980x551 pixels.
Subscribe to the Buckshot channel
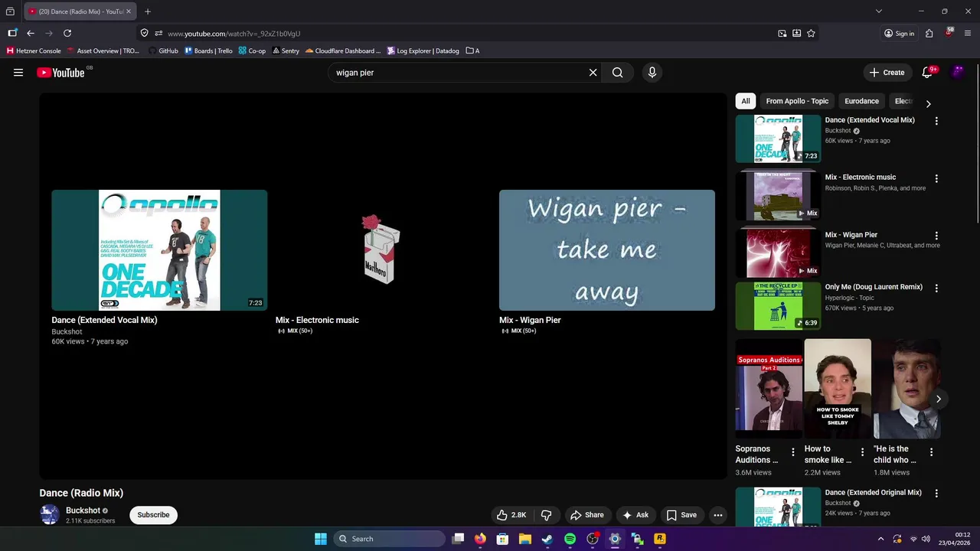[153, 515]
